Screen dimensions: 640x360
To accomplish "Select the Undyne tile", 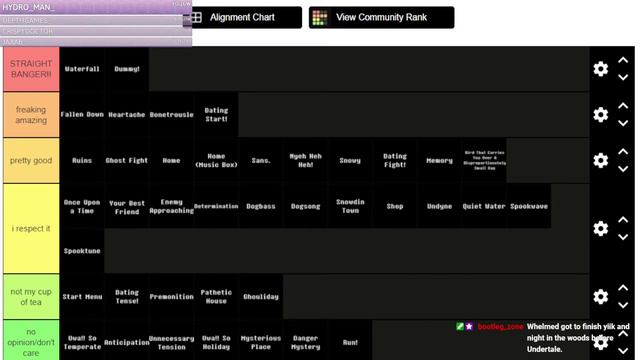I will click(439, 206).
